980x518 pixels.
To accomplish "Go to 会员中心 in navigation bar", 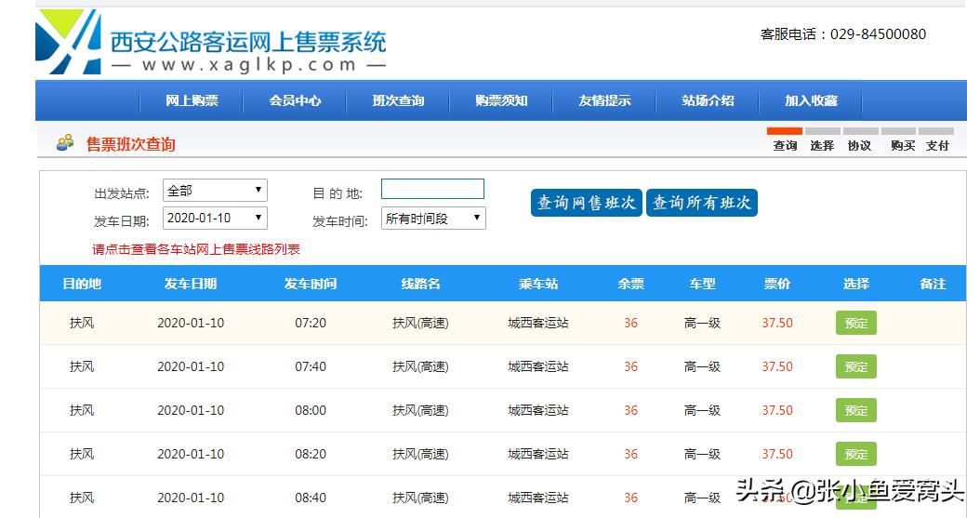I will tap(295, 100).
